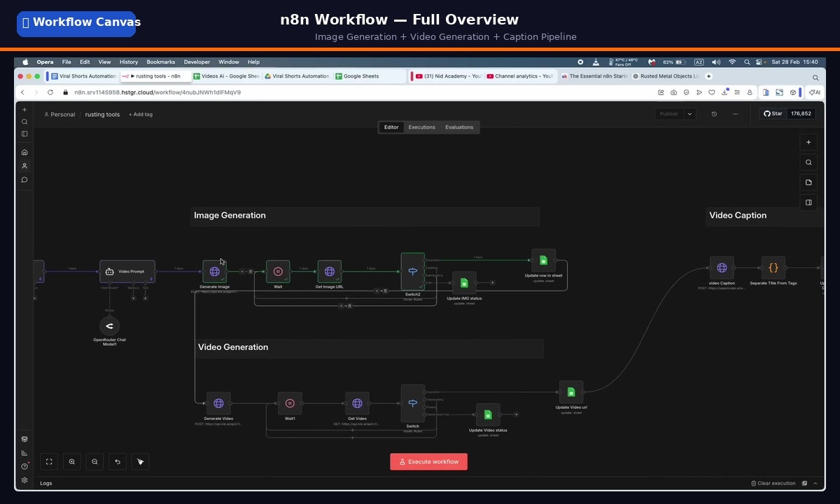This screenshot has width=840, height=504.
Task: Switch to the Executions tab
Action: 421,127
